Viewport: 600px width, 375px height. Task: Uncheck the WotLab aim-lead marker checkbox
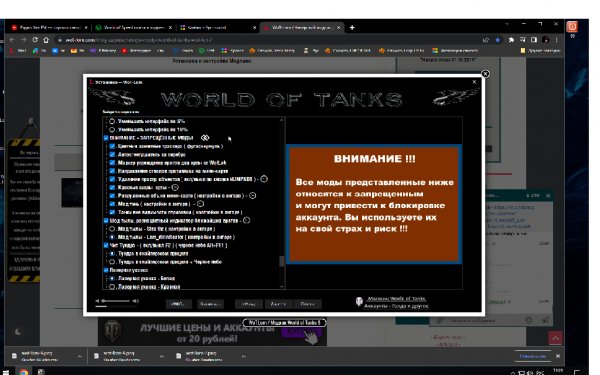(x=112, y=163)
